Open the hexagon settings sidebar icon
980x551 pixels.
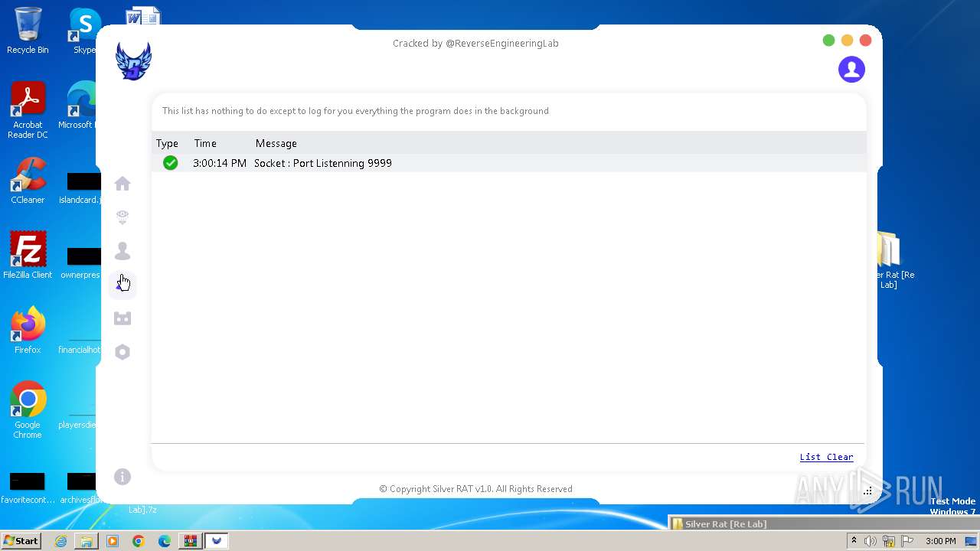(122, 352)
